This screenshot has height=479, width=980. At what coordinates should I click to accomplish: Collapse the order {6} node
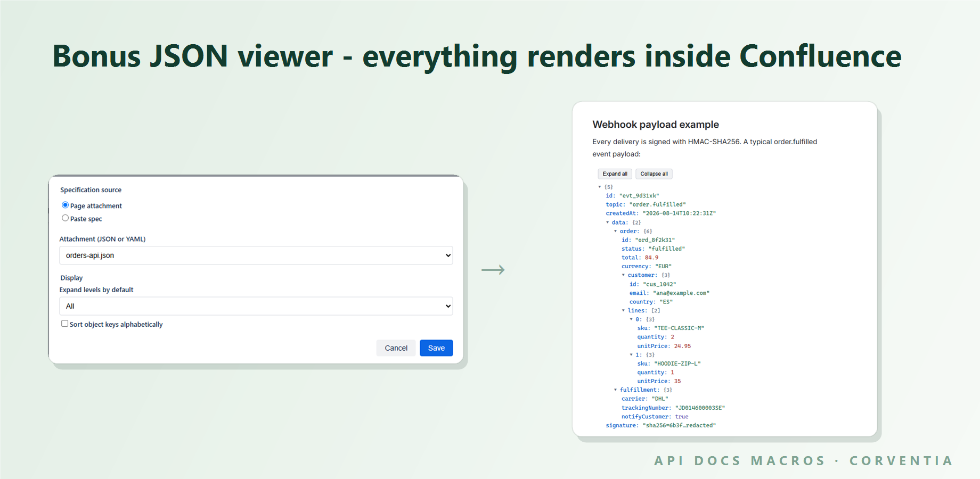click(616, 231)
